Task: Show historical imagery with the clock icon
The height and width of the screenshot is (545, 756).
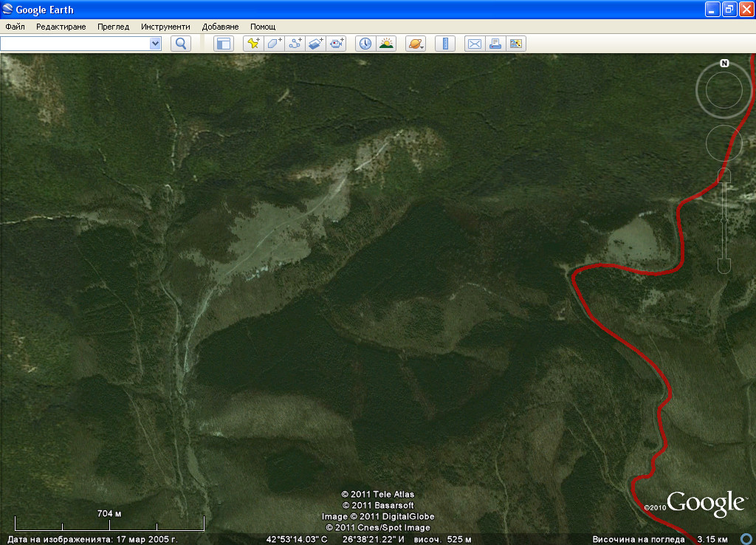Action: pyautogui.click(x=365, y=44)
